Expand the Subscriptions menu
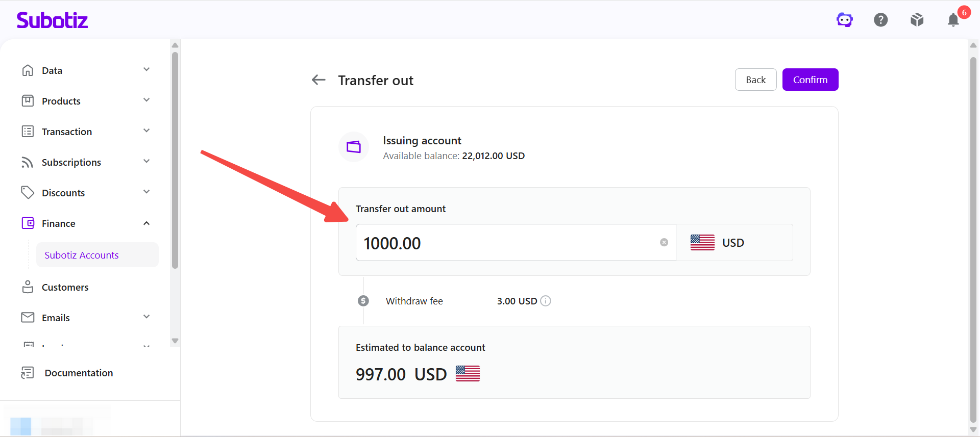The height and width of the screenshot is (437, 980). [86, 162]
